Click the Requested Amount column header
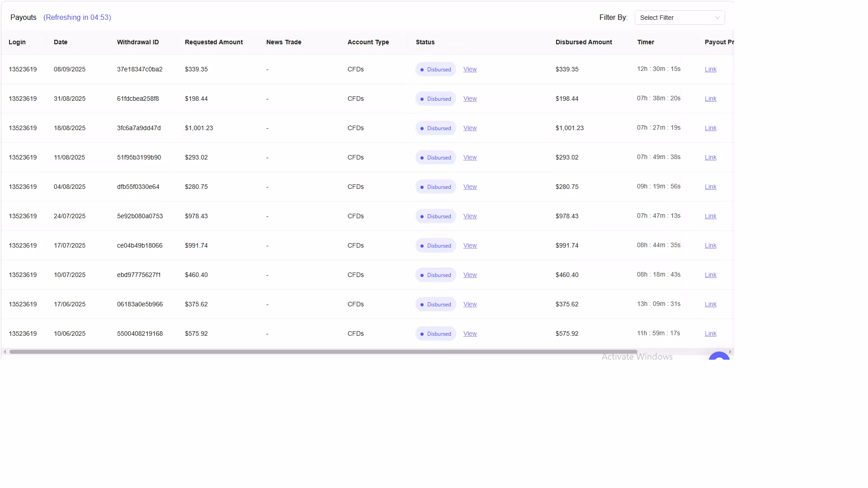868x488 pixels. point(214,42)
